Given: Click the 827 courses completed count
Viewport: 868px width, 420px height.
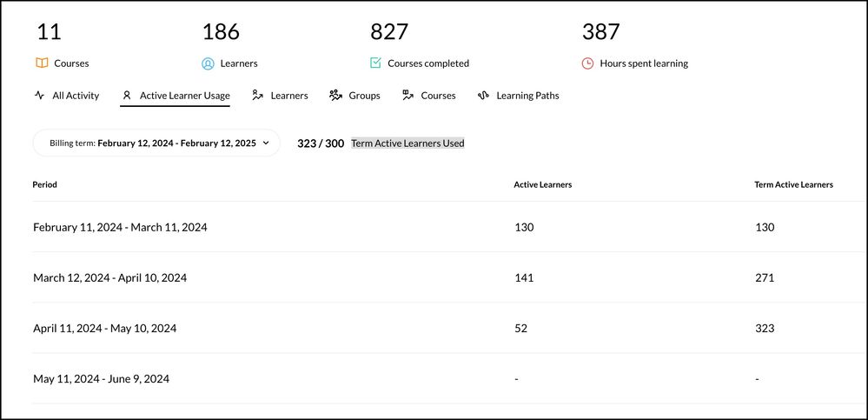Looking at the screenshot, I should click(389, 32).
